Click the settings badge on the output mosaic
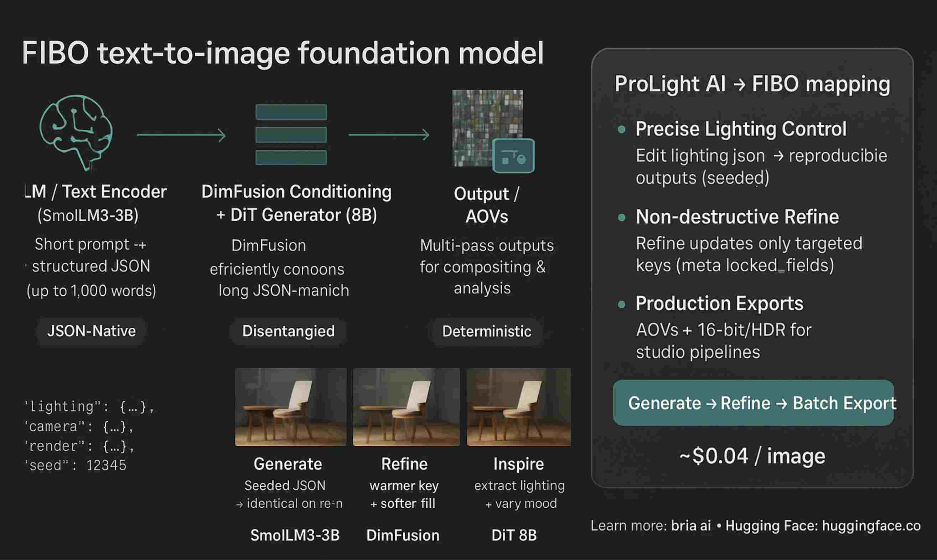Image resolution: width=937 pixels, height=560 pixels. pyautogui.click(x=513, y=156)
